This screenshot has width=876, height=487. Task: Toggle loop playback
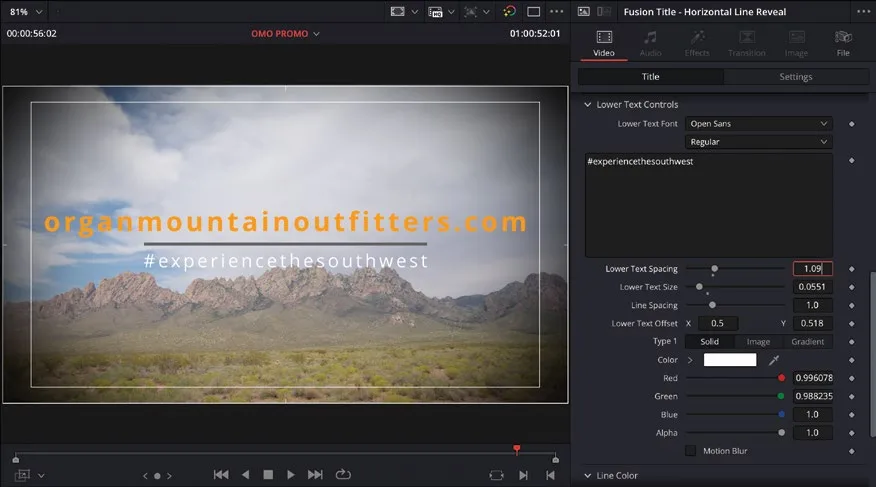point(343,474)
